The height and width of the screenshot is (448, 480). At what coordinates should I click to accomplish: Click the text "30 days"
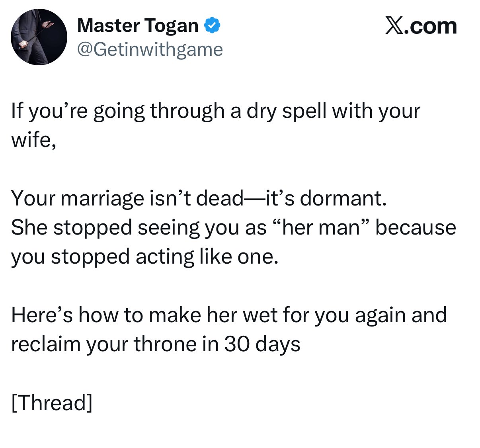pos(262,344)
